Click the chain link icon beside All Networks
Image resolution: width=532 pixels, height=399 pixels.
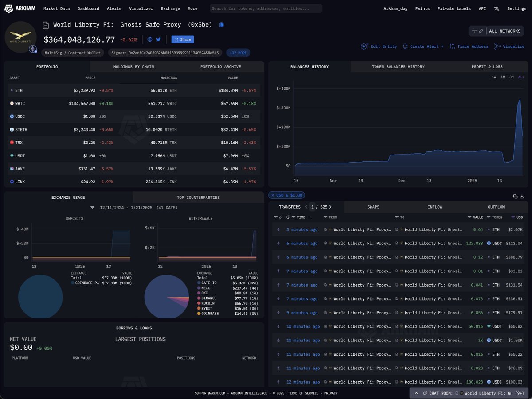(481, 31)
